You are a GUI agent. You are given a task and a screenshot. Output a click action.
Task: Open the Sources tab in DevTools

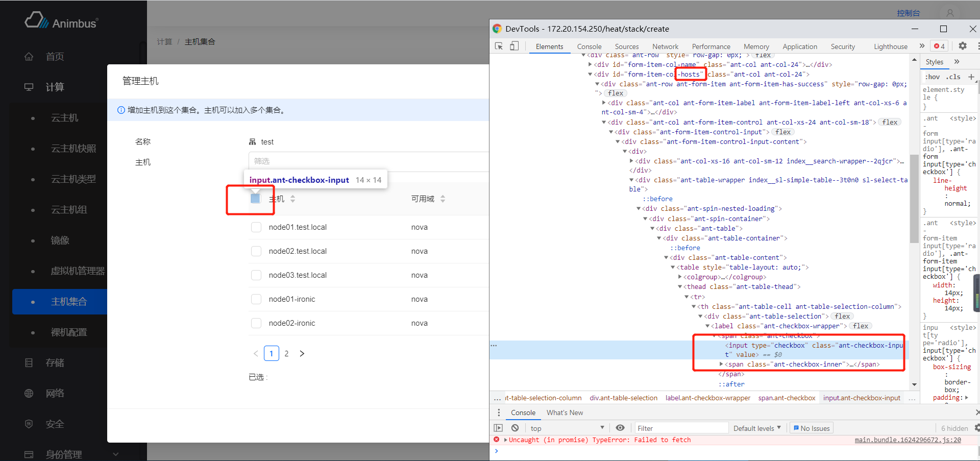point(626,46)
